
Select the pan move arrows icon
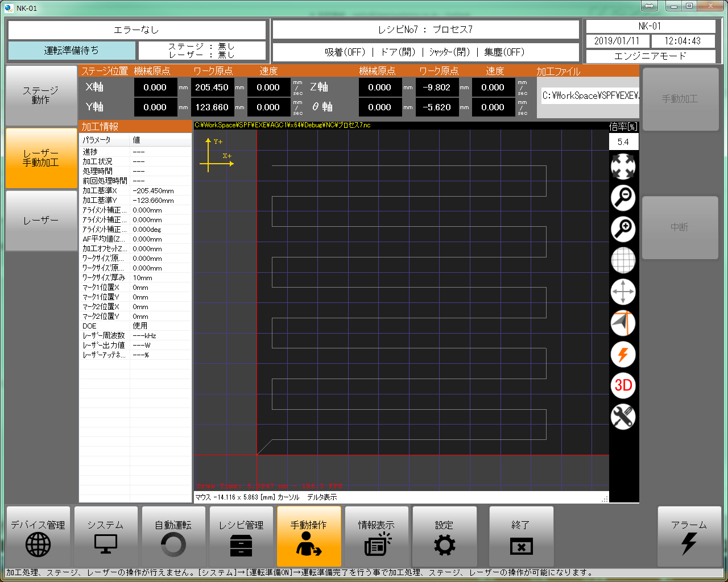pos(623,292)
